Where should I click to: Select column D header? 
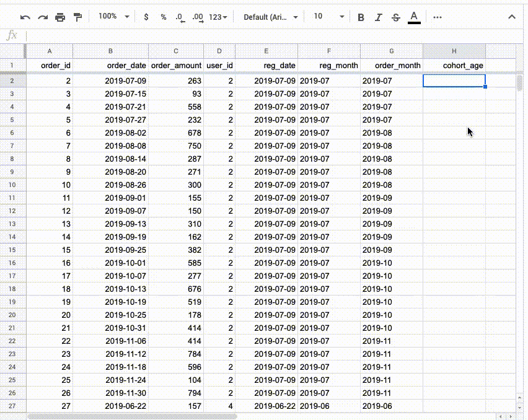(219, 51)
